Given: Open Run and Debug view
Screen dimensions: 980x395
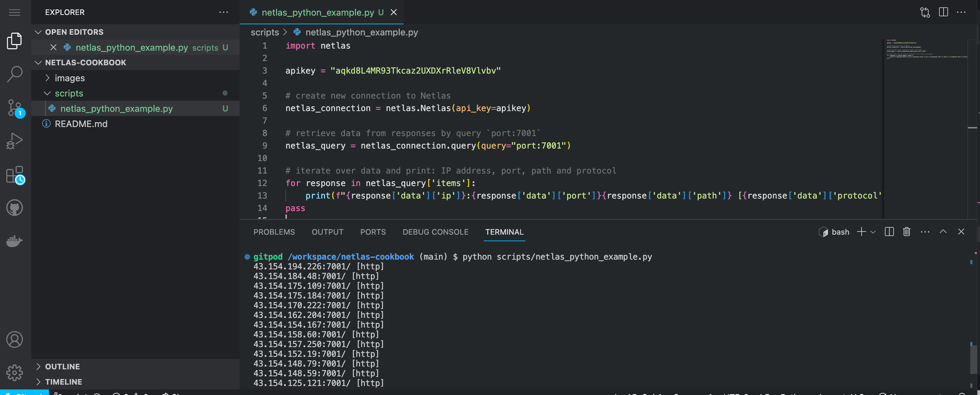Looking at the screenshot, I should coord(15,141).
